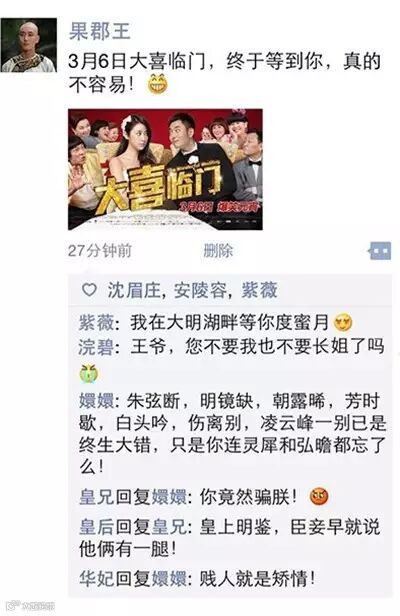Click the Weibo watermark logo
The height and width of the screenshot is (616, 400).
[33, 605]
